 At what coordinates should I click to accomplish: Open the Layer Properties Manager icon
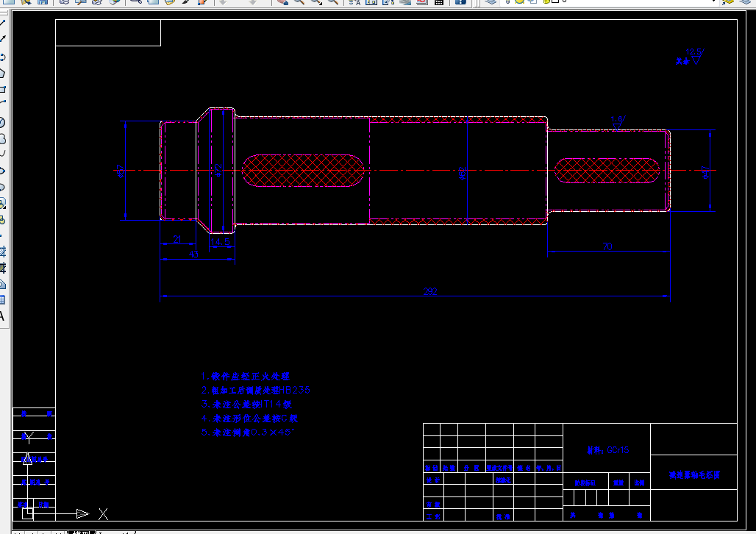491,2
